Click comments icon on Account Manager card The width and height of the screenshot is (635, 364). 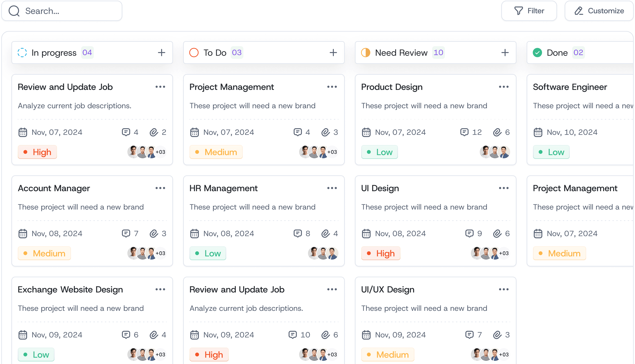(126, 233)
